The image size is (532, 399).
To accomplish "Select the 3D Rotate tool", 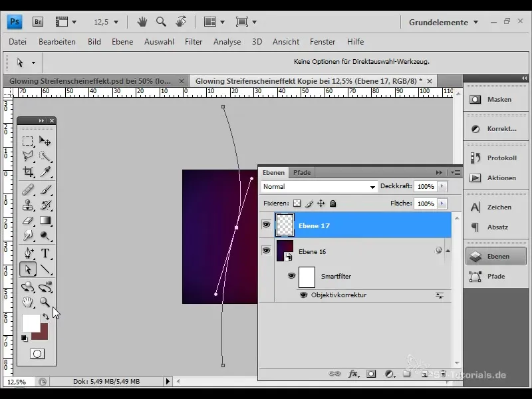I will [x=28, y=287].
